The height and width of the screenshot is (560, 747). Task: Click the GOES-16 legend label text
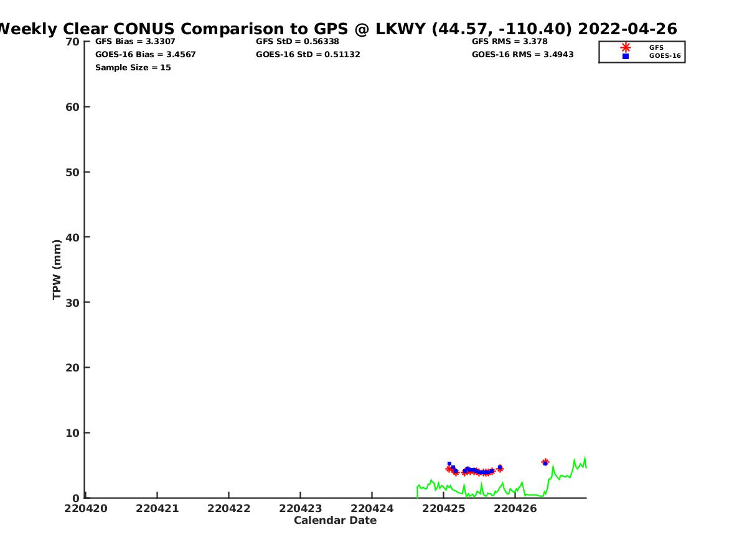(665, 56)
